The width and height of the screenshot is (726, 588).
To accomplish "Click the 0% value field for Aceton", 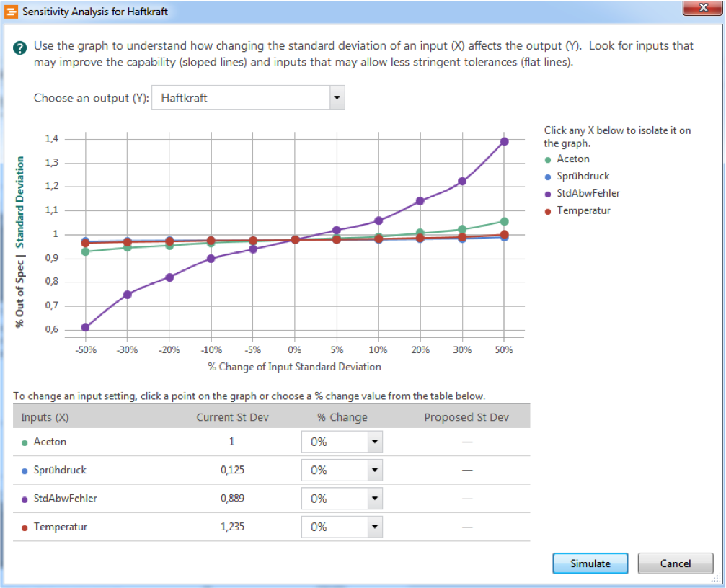I will 335,442.
